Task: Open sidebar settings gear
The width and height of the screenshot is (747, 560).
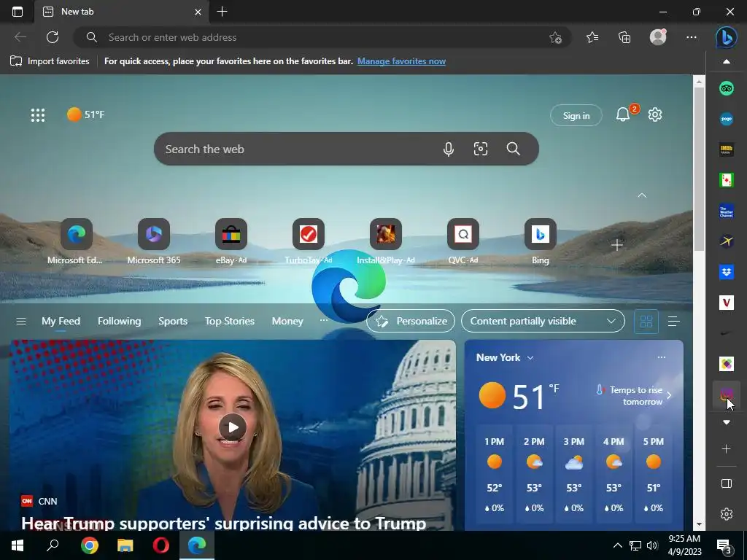Action: click(726, 514)
